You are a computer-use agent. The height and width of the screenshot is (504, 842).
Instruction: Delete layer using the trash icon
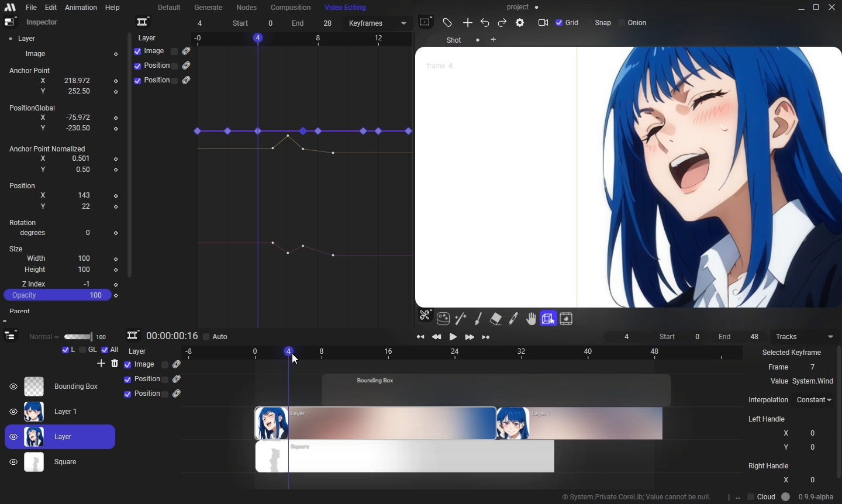click(115, 364)
